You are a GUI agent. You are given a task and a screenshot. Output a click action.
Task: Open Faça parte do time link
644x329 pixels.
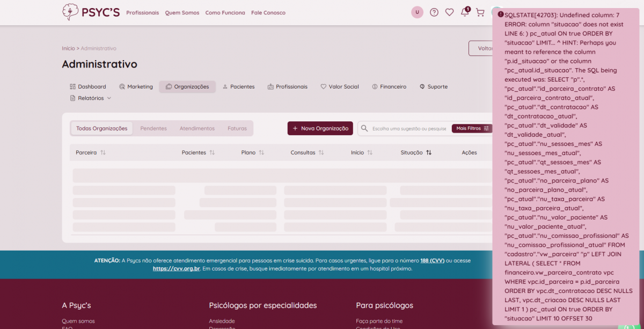pyautogui.click(x=379, y=321)
